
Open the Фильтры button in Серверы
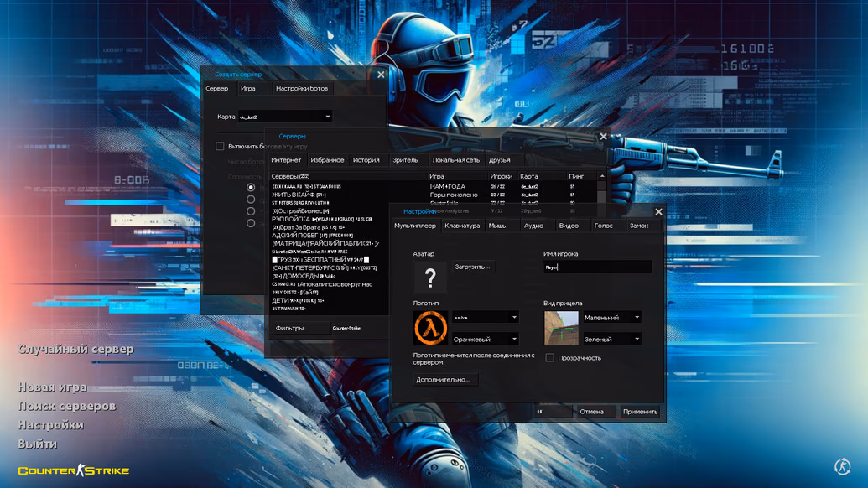(x=301, y=328)
